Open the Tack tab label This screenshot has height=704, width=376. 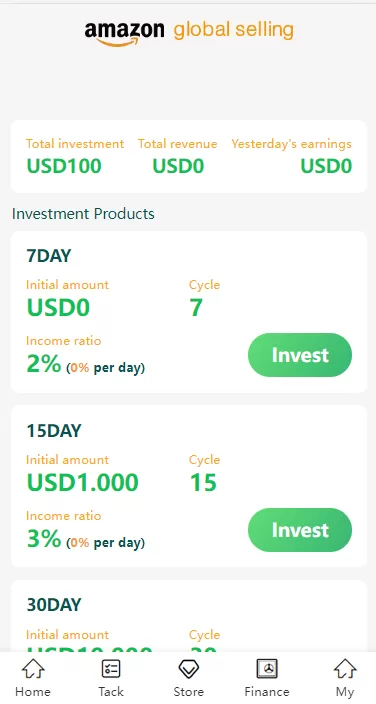click(111, 691)
